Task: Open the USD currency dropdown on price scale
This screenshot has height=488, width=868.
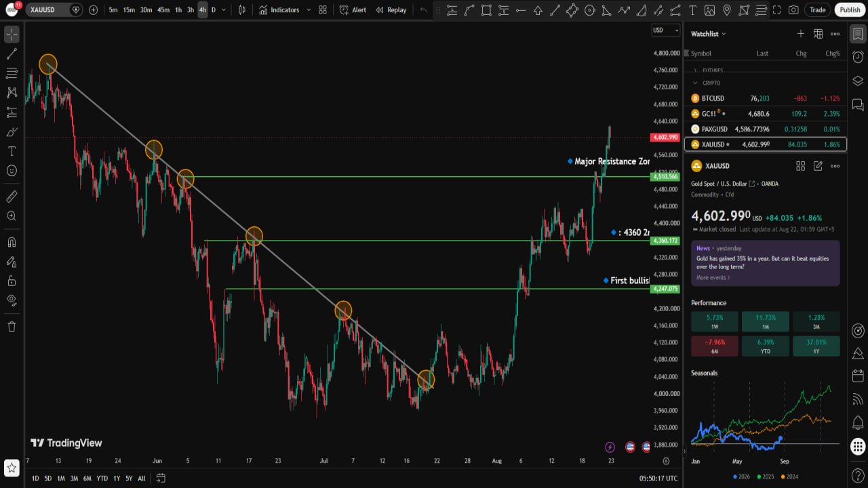Action: [x=665, y=30]
